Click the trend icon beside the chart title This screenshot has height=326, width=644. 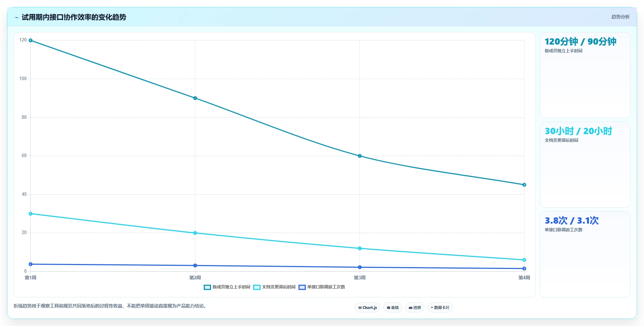(16, 17)
